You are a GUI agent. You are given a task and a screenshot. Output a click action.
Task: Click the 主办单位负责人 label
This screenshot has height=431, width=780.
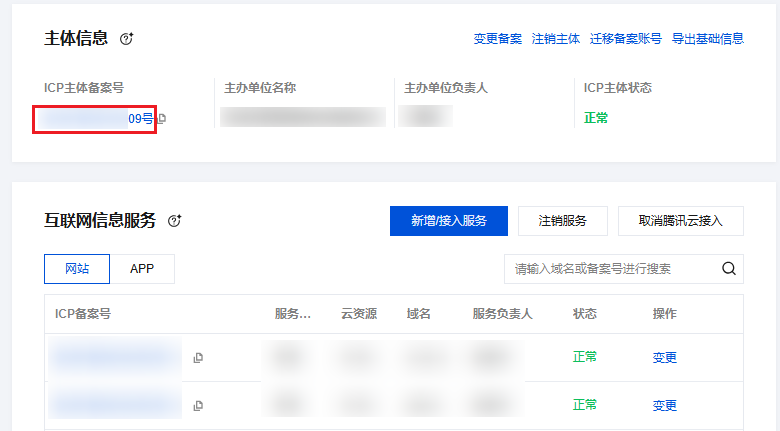pyautogui.click(x=446, y=88)
